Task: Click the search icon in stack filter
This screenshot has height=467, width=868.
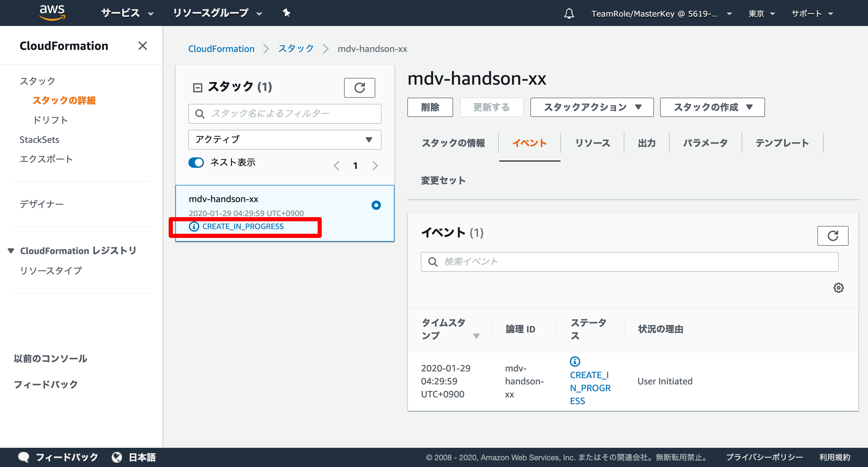Action: click(x=200, y=114)
